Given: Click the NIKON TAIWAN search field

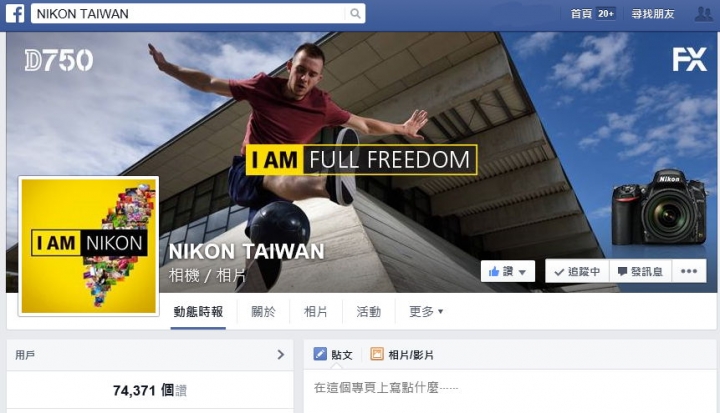Looking at the screenshot, I should (188, 13).
